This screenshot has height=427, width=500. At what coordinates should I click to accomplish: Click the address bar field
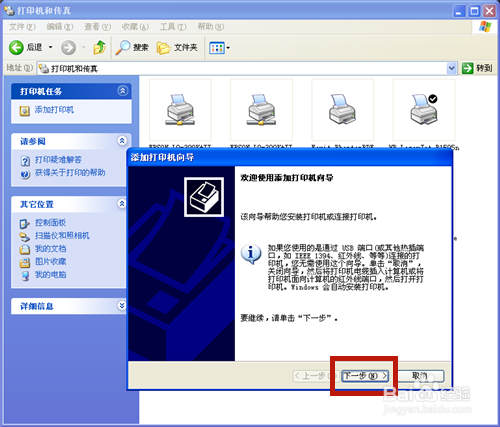[246, 68]
